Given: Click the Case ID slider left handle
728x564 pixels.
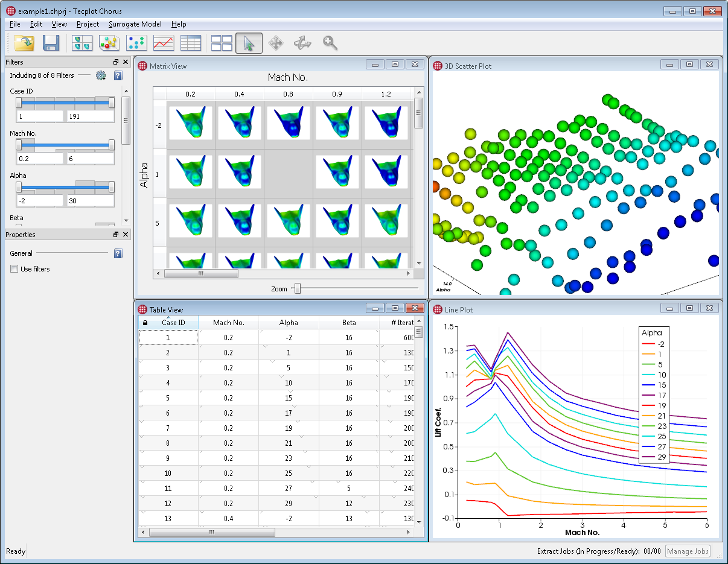Looking at the screenshot, I should pos(19,103).
